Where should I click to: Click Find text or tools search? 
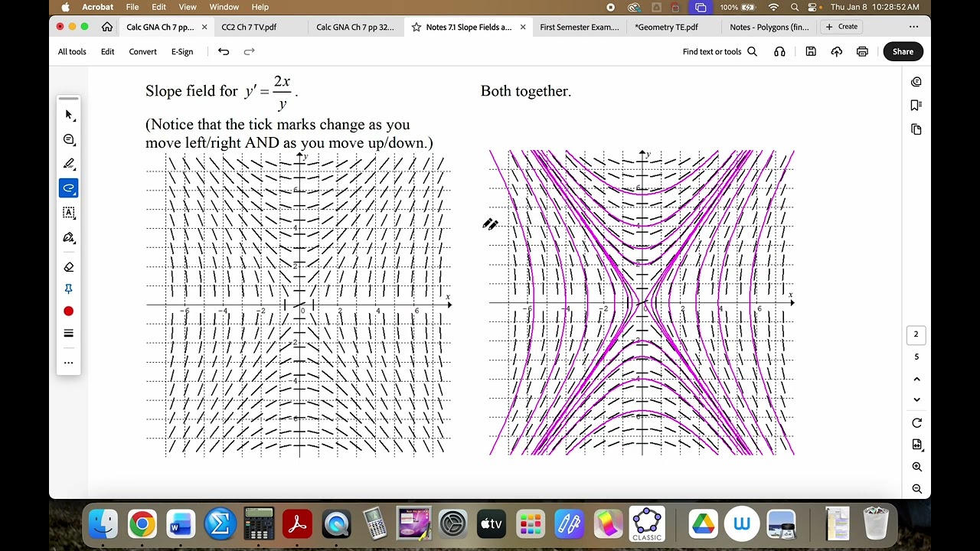tap(720, 51)
